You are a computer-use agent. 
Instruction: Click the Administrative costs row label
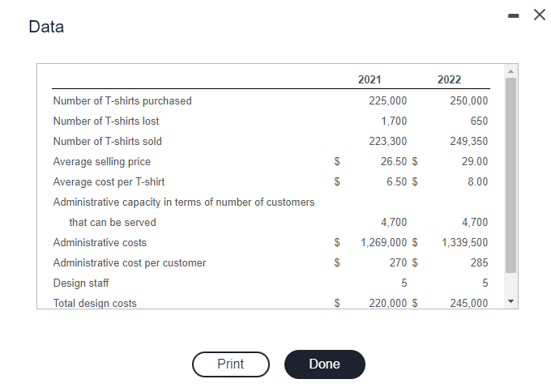(100, 243)
